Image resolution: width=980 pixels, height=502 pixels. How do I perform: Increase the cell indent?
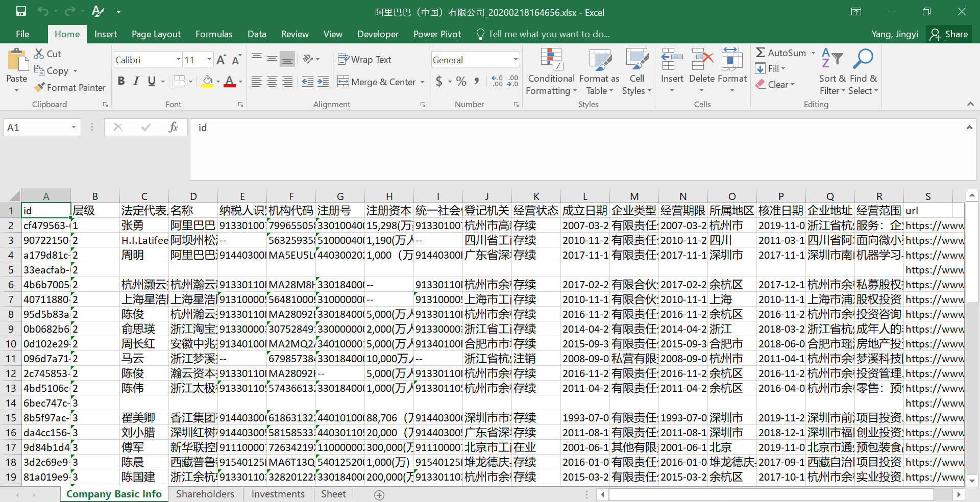(323, 82)
